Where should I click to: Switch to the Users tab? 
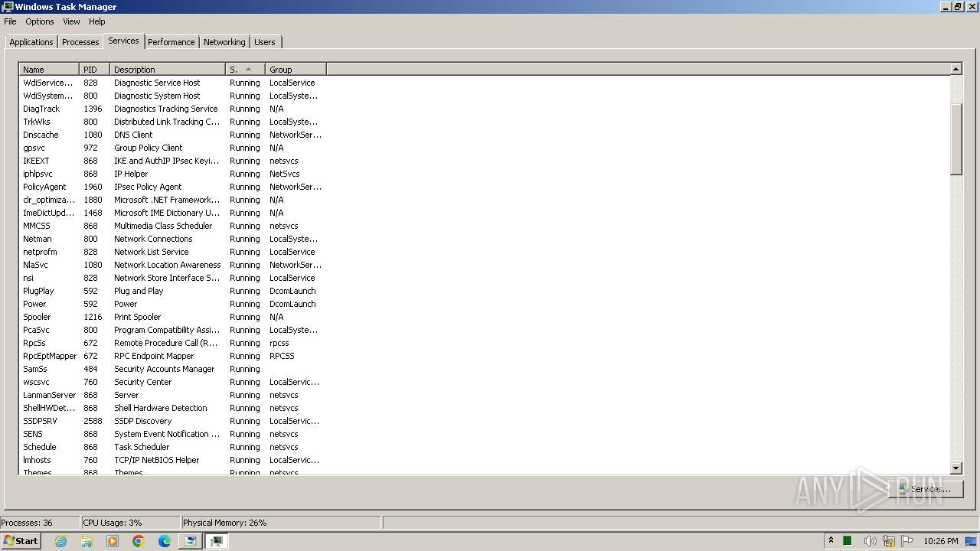click(x=265, y=42)
